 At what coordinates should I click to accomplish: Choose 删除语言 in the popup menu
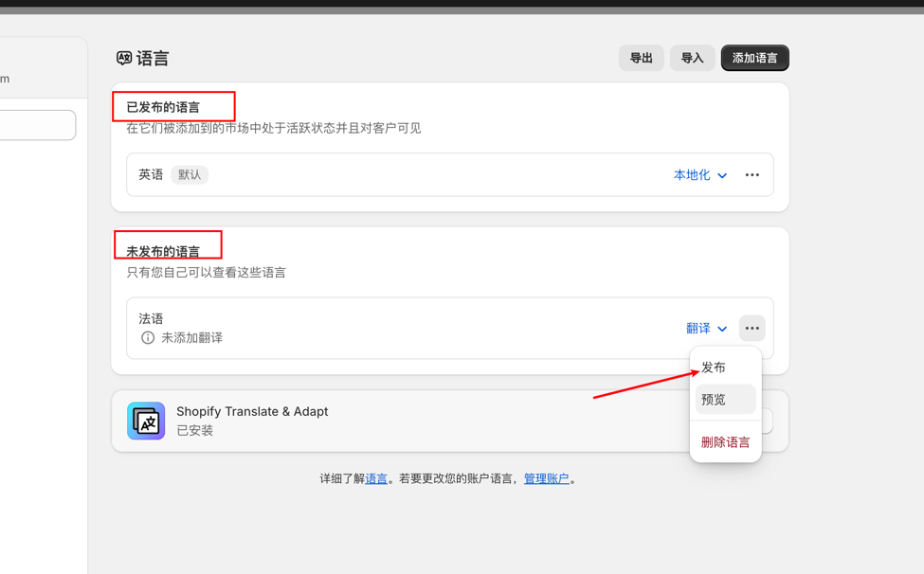725,442
